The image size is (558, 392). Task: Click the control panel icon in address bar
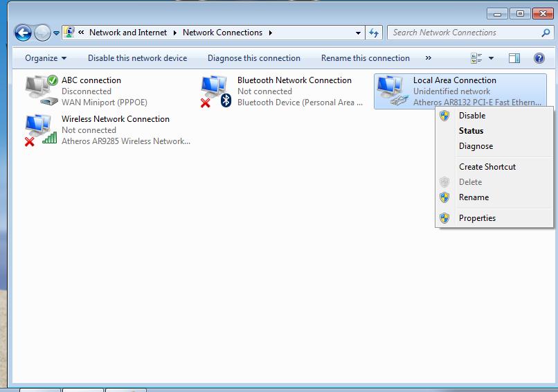point(69,32)
